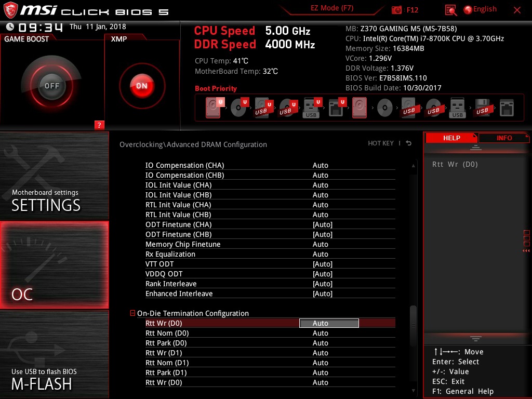Select the legacy hard disk boot icon without U badge
532x399 pixels.
pos(360,108)
